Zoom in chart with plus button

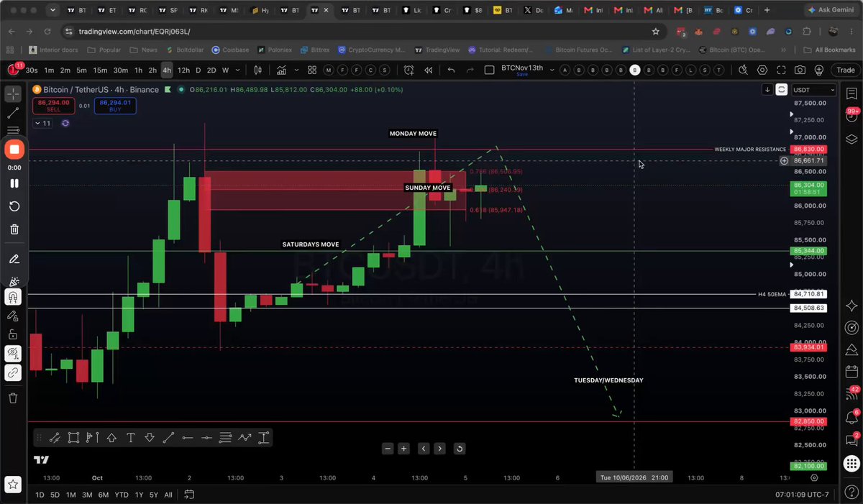pos(404,449)
